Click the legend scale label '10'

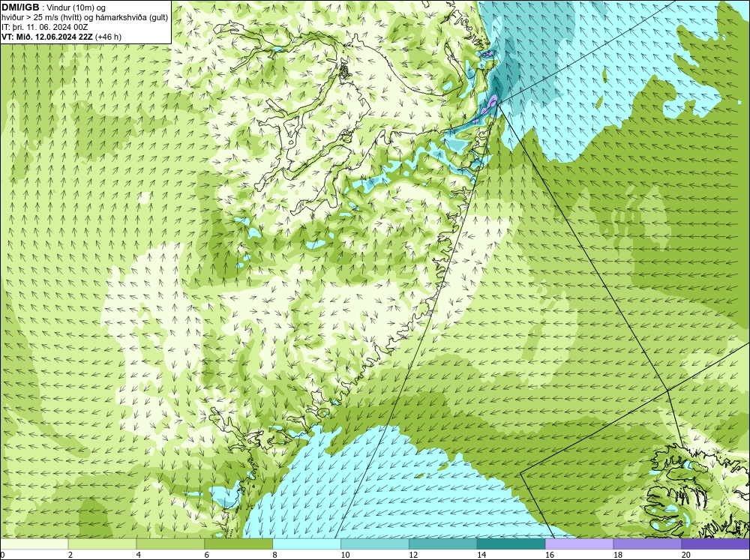(x=345, y=555)
